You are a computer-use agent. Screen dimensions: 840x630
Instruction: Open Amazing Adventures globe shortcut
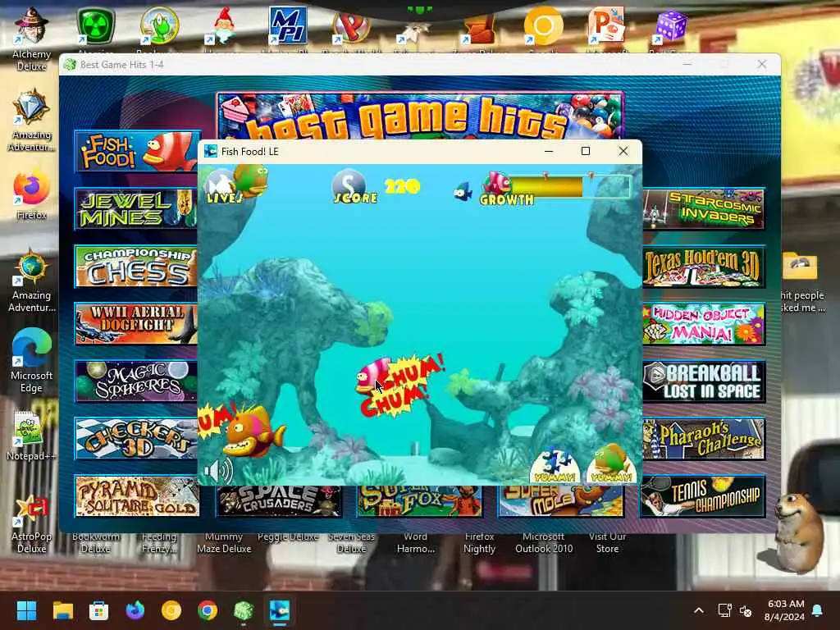click(32, 281)
